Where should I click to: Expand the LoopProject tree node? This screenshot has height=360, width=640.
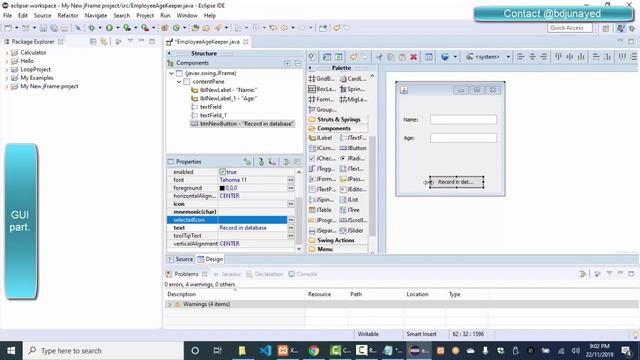7,70
